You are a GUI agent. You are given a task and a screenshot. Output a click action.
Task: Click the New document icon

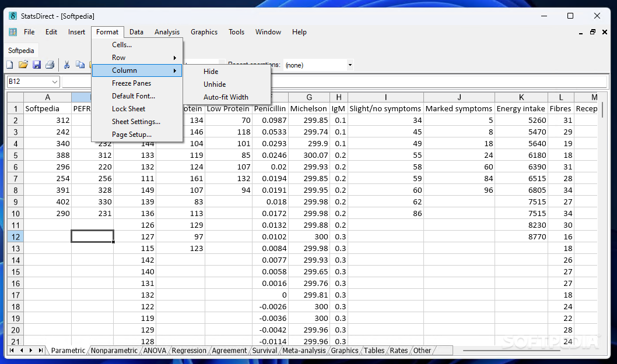[x=10, y=65]
